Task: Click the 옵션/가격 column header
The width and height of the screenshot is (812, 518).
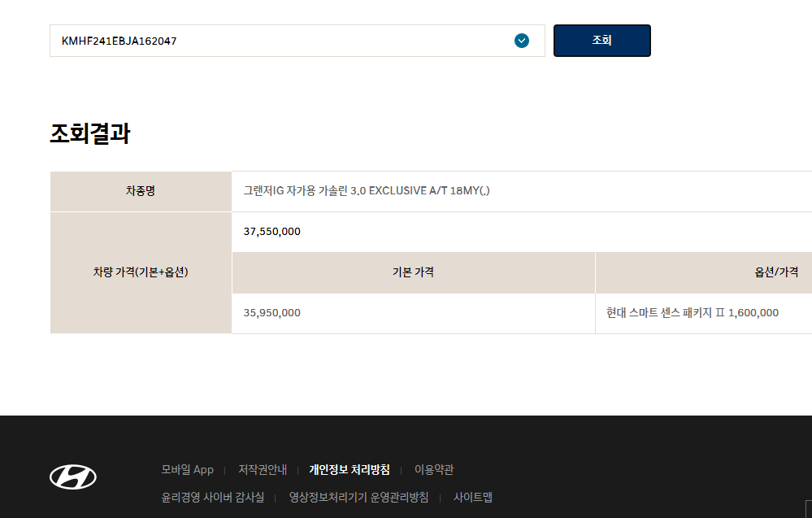Action: 704,272
